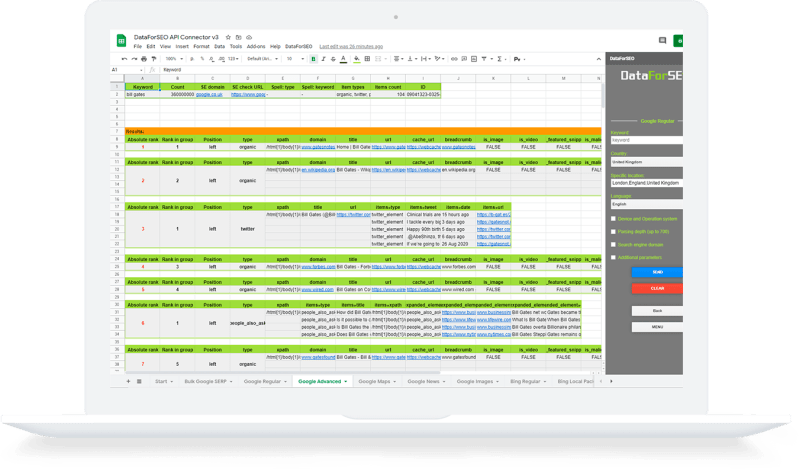Enable Search engine domain checkbox

(x=614, y=245)
